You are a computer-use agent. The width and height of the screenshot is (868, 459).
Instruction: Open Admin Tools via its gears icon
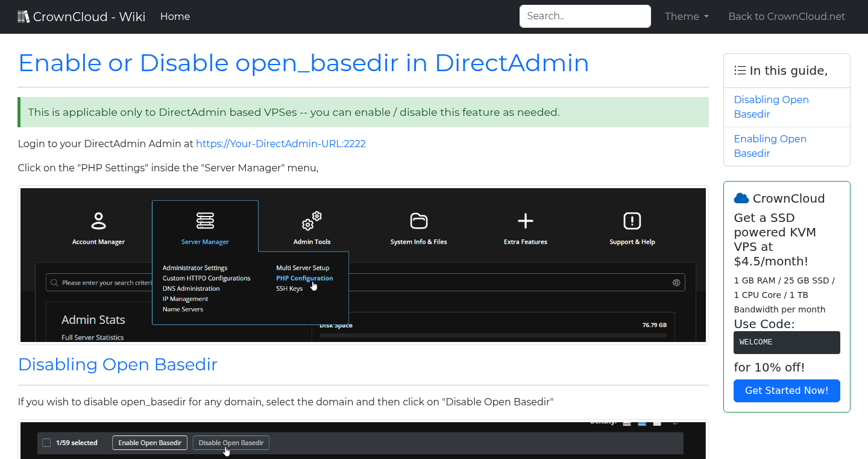[312, 221]
